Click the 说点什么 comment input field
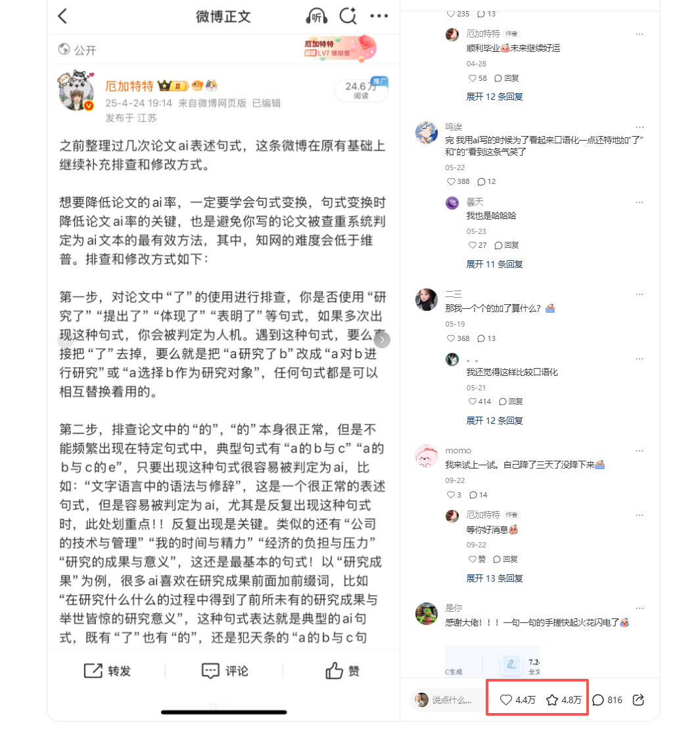Screen dimensions: 700x740 click(446, 700)
